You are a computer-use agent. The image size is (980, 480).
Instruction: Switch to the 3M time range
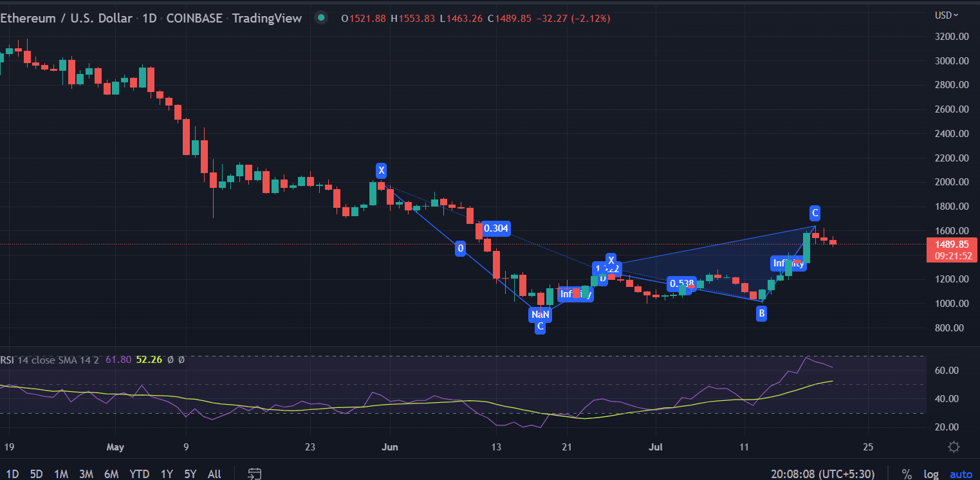(x=86, y=474)
